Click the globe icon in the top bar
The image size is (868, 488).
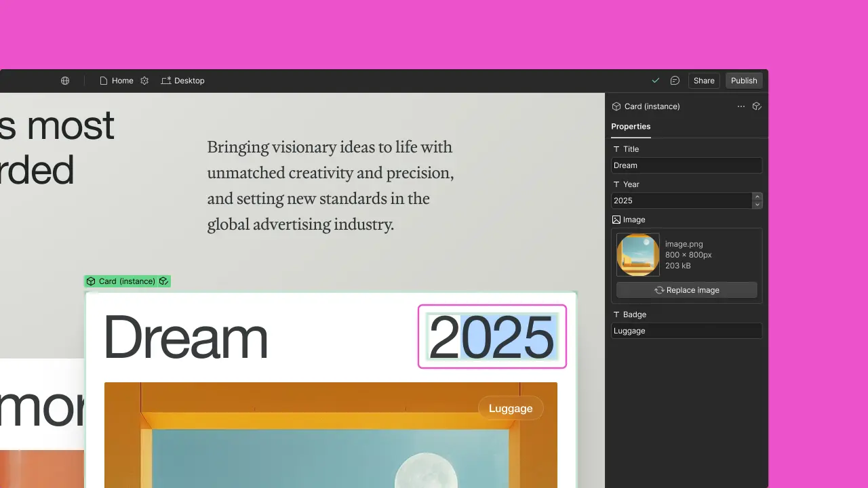coord(65,81)
